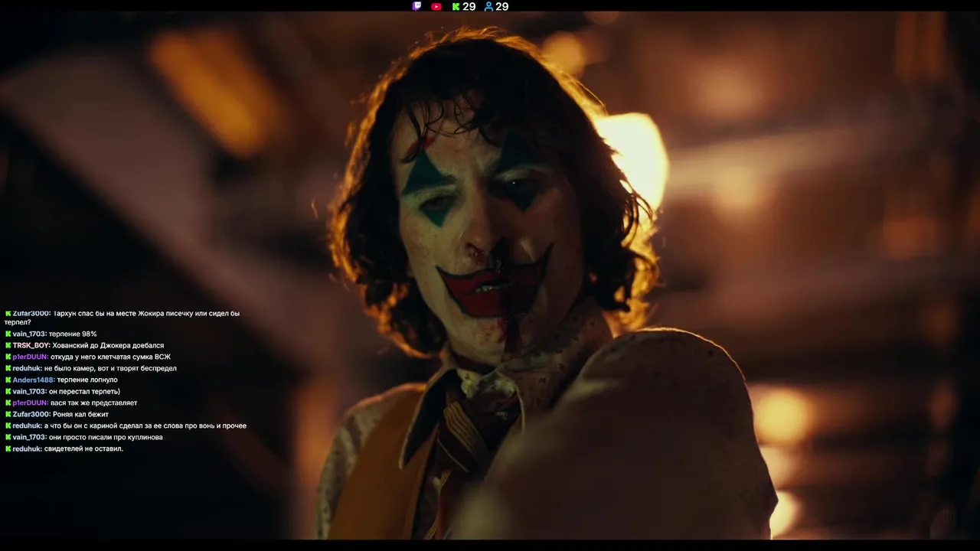Open username Zufar3000 on 'Тархун спас бы' message
This screenshot has width=980, height=551.
31,313
